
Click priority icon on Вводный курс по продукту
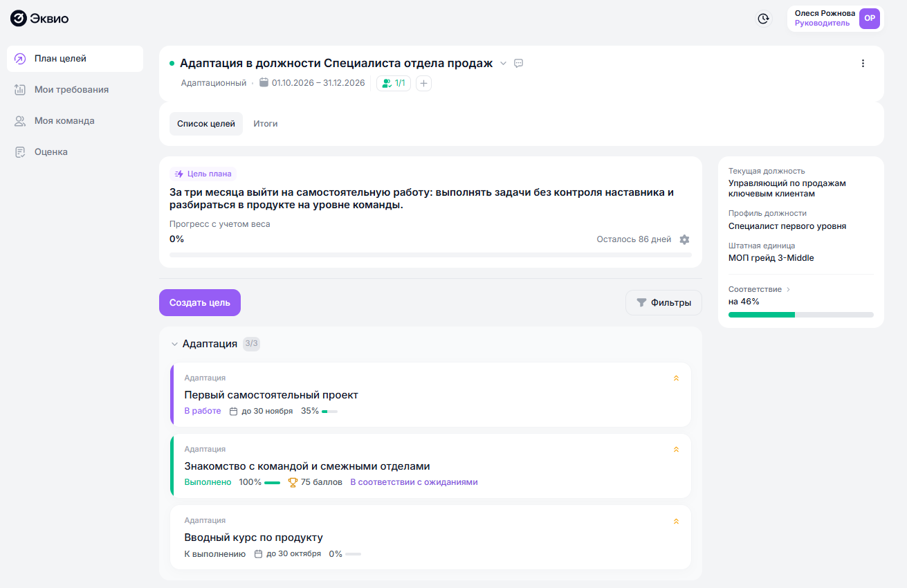[676, 520]
